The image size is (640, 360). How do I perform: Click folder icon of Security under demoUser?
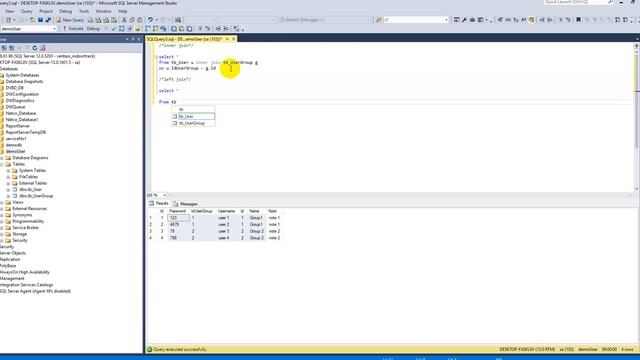click(x=8, y=240)
